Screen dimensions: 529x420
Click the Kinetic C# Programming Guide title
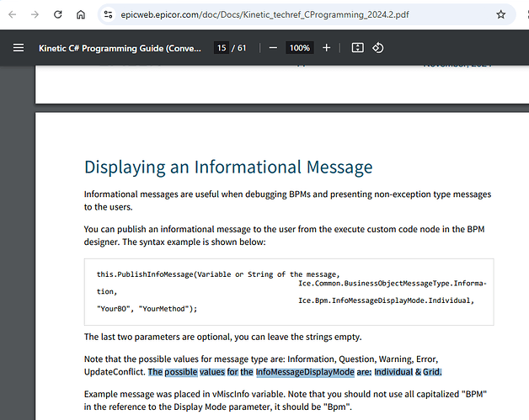[x=120, y=48]
